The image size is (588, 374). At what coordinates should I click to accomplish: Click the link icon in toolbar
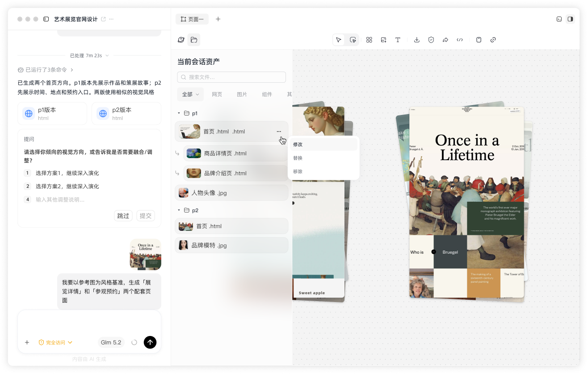coord(493,40)
